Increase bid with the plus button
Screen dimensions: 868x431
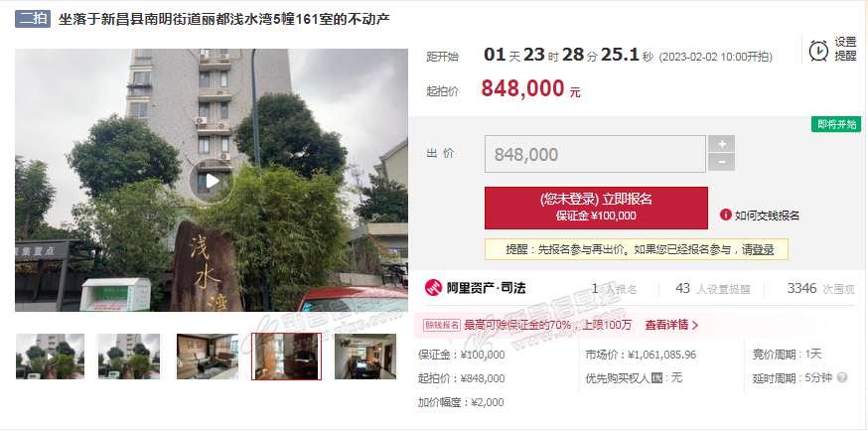tap(722, 144)
